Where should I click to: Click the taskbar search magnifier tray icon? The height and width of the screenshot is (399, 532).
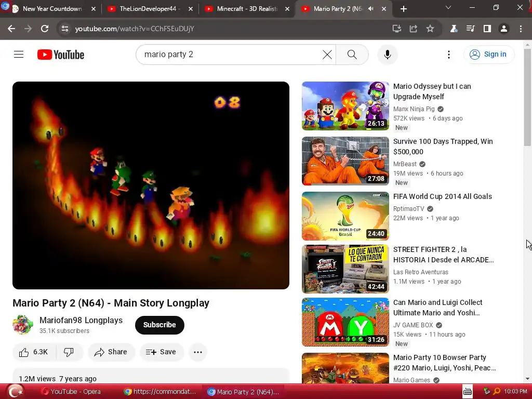496,392
